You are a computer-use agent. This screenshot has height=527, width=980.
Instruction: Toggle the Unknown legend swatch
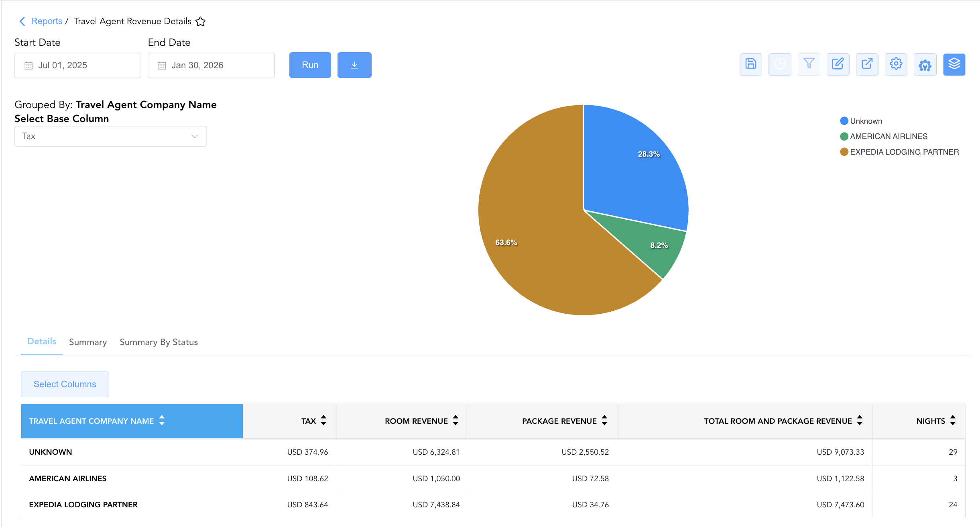click(844, 121)
